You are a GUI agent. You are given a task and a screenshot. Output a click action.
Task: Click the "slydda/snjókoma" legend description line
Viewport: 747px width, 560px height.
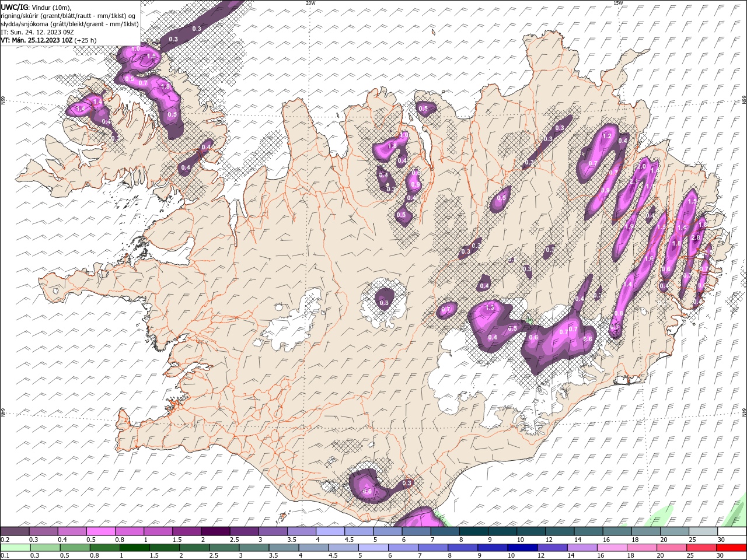coord(70,24)
